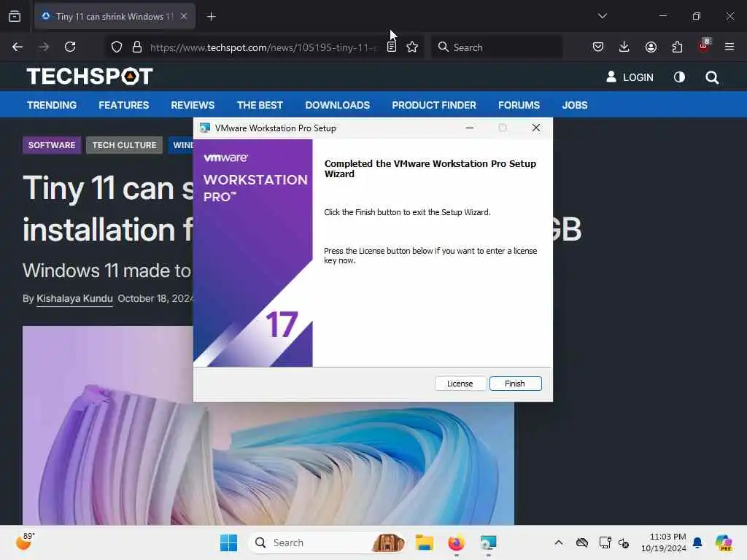The width and height of the screenshot is (747, 560).
Task: Open the OneDrive cloud tray icon
Action: click(x=582, y=542)
